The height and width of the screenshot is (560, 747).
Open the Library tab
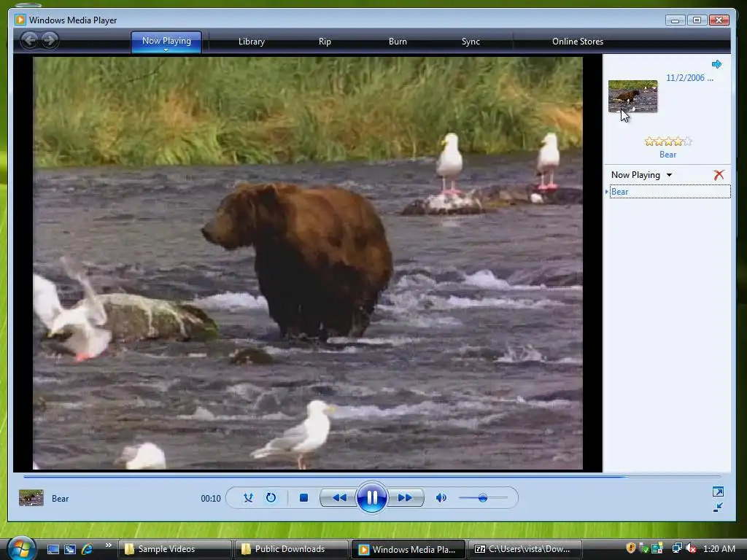point(252,42)
